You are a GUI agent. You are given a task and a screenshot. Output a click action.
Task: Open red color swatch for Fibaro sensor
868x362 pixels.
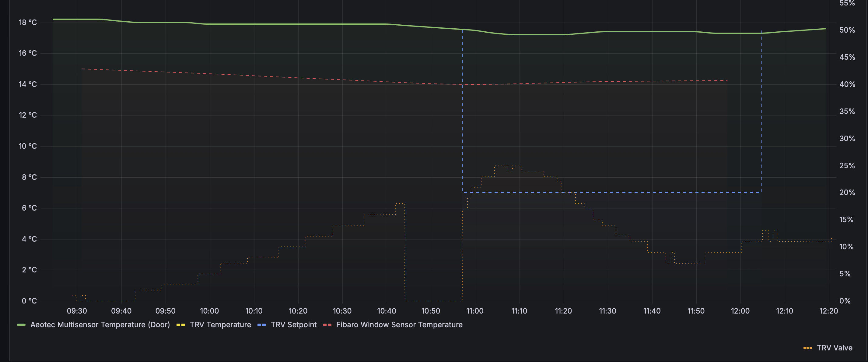[327, 325]
